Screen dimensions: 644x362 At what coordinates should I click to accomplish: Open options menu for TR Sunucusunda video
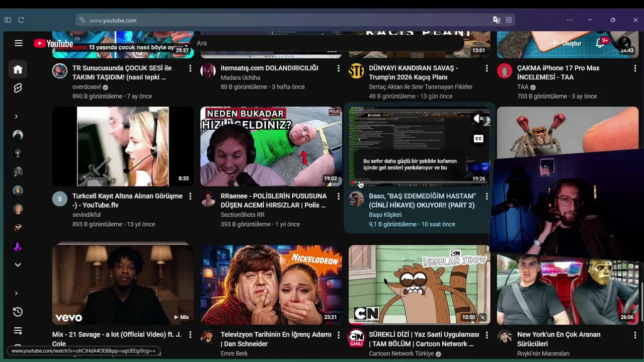point(190,68)
